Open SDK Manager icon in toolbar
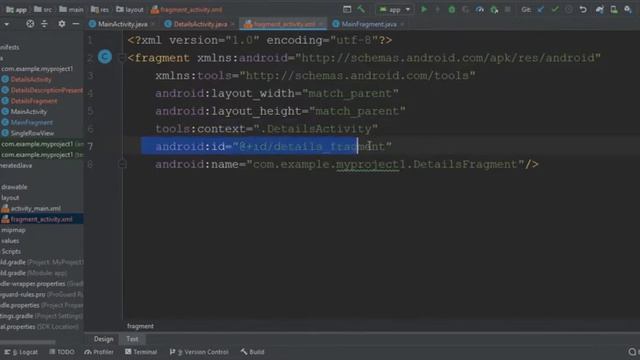This screenshot has height=360, width=640. 628,9
